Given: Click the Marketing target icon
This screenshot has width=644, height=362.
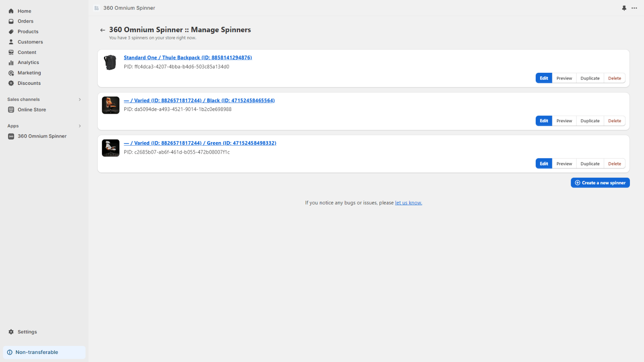Looking at the screenshot, I should pos(11,73).
